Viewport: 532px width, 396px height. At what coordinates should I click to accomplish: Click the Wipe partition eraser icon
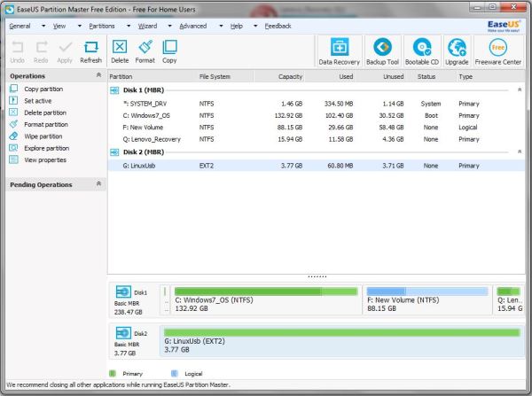coord(13,136)
